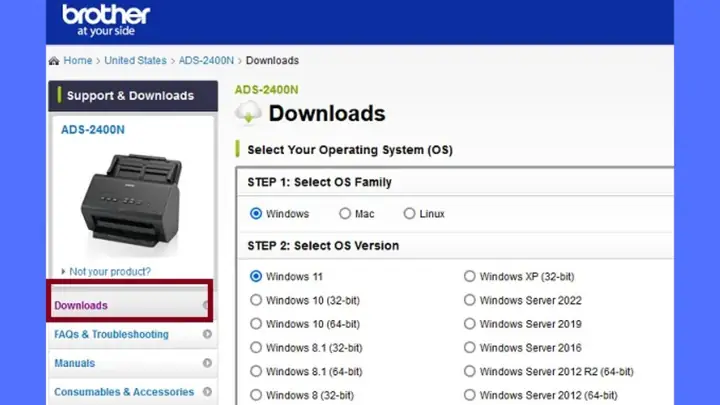
Task: Choose Windows Server 2022 option
Action: (469, 300)
